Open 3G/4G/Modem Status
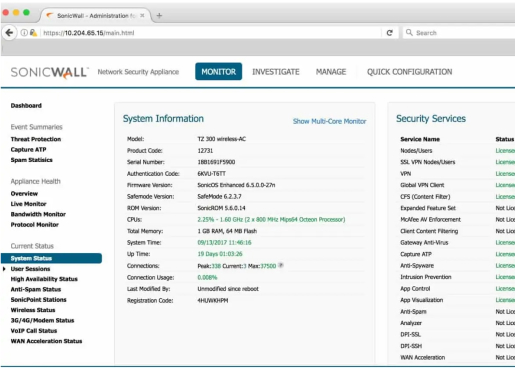Image resolution: width=515 pixels, height=368 pixels. click(x=42, y=320)
